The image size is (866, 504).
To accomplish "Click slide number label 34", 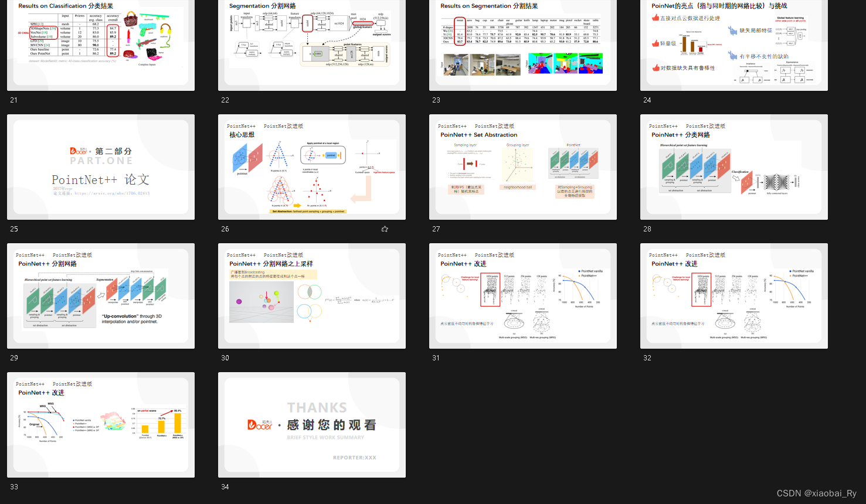I will click(225, 487).
